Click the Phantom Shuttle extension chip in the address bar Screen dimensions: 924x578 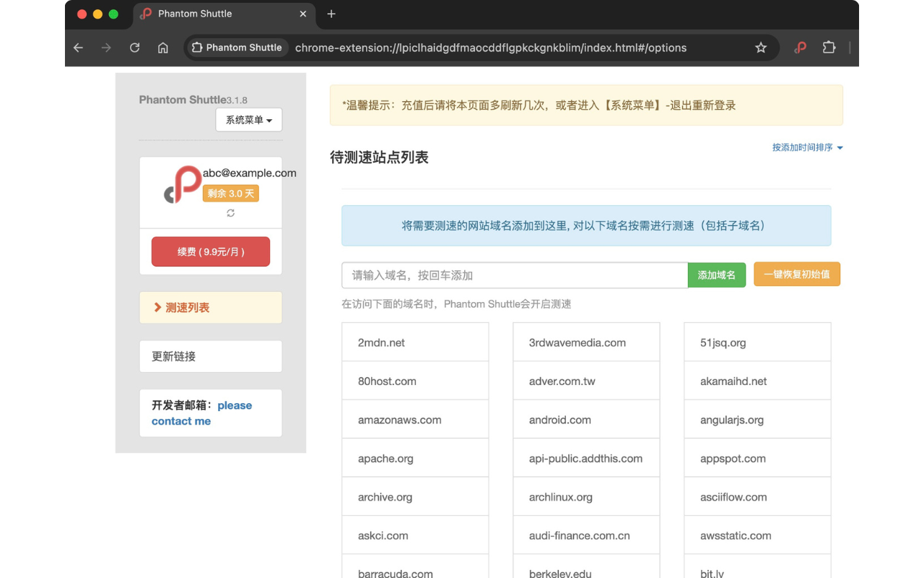[x=237, y=48]
